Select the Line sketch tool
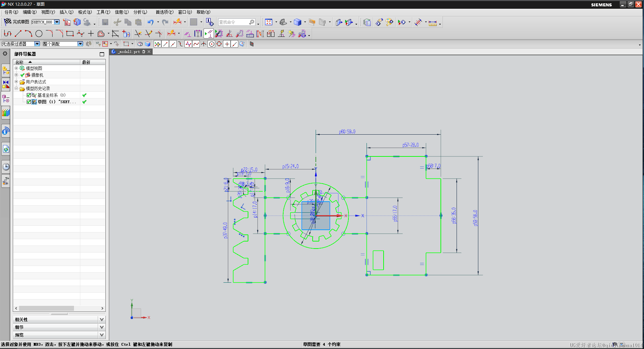 (x=18, y=33)
